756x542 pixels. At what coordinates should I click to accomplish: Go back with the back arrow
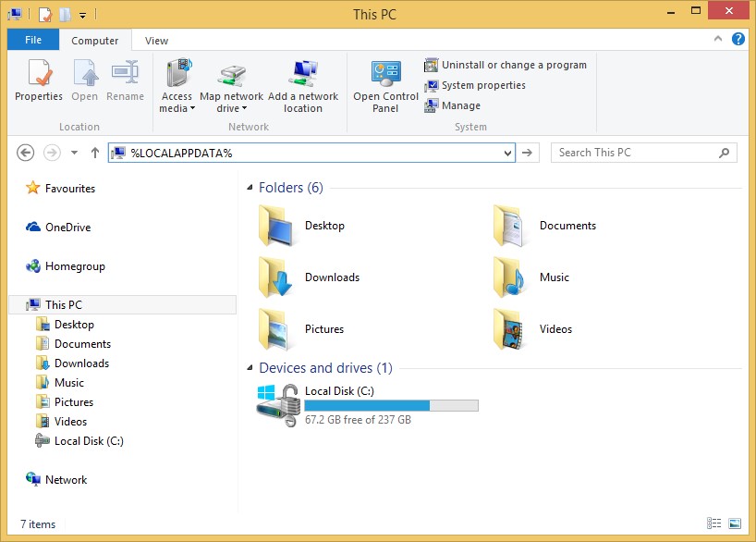point(26,153)
